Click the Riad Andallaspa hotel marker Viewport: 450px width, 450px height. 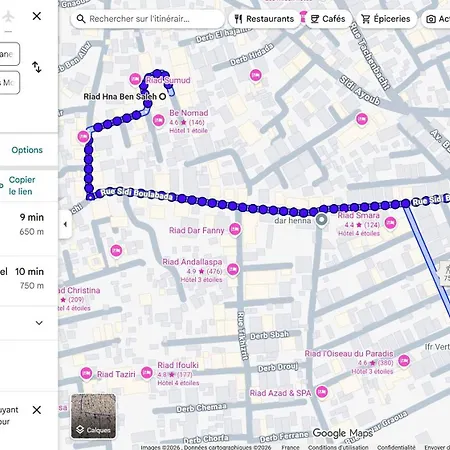[233, 269]
